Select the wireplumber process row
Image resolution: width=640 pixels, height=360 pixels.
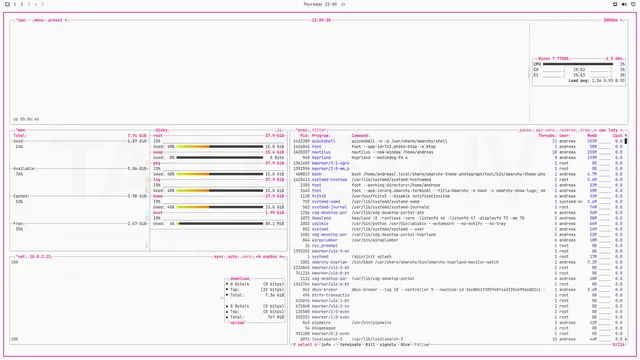point(458,240)
